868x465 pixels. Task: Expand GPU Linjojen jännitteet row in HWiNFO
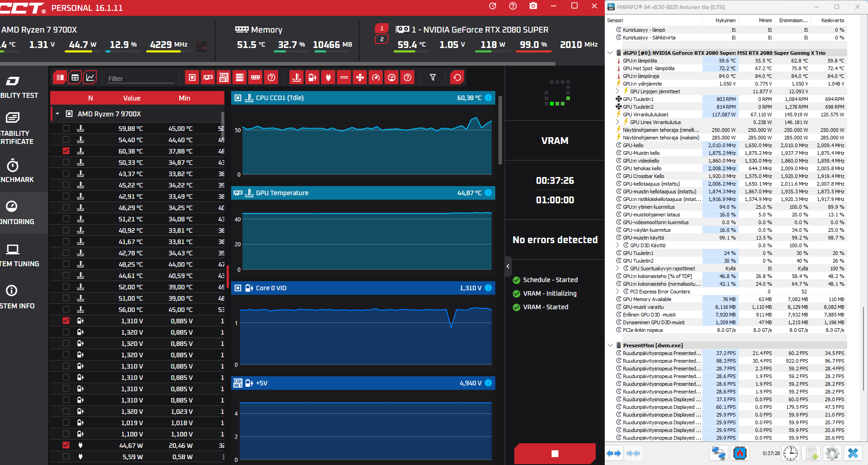tap(618, 91)
